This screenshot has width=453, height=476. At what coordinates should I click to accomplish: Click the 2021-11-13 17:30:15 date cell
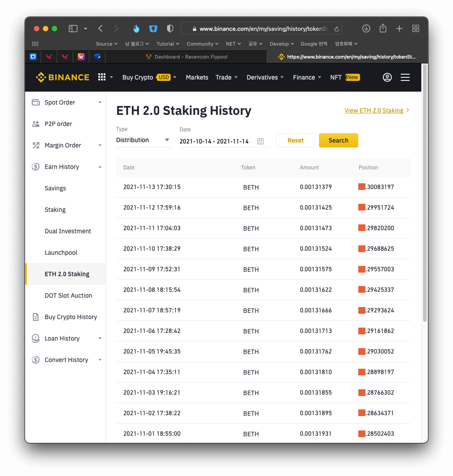click(x=152, y=187)
